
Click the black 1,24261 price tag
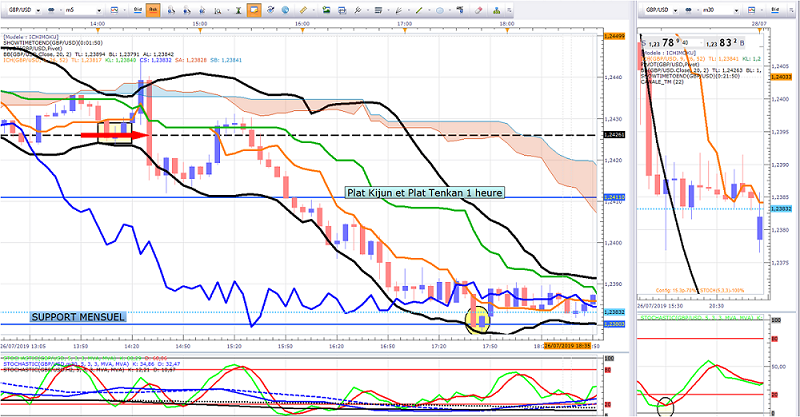click(x=614, y=135)
